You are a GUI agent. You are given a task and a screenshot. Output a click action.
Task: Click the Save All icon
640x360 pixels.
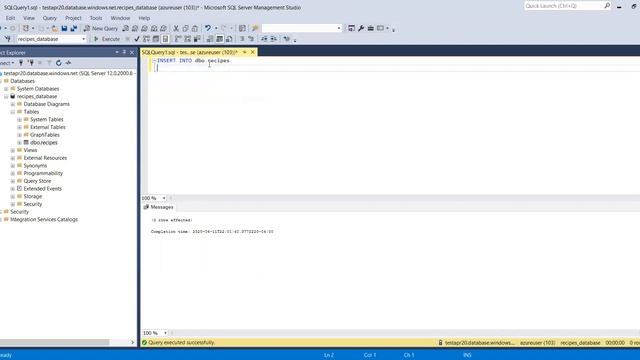click(74, 28)
